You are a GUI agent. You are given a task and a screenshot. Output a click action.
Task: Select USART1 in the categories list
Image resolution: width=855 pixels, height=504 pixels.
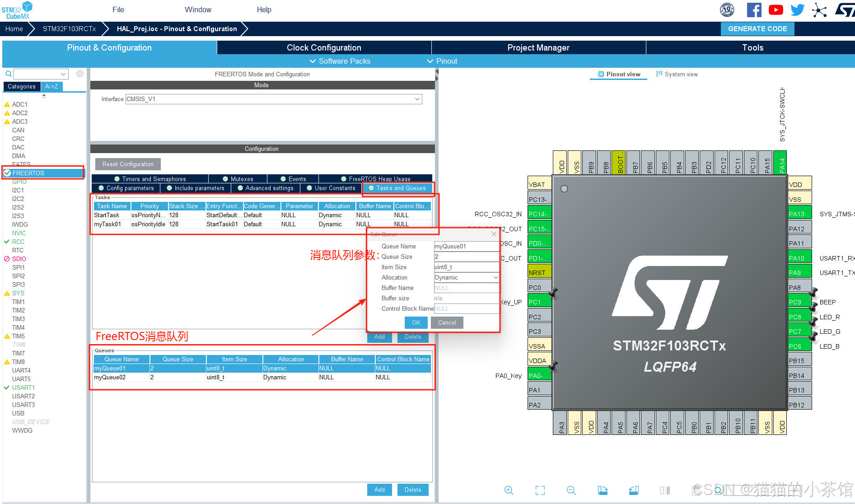coord(23,387)
